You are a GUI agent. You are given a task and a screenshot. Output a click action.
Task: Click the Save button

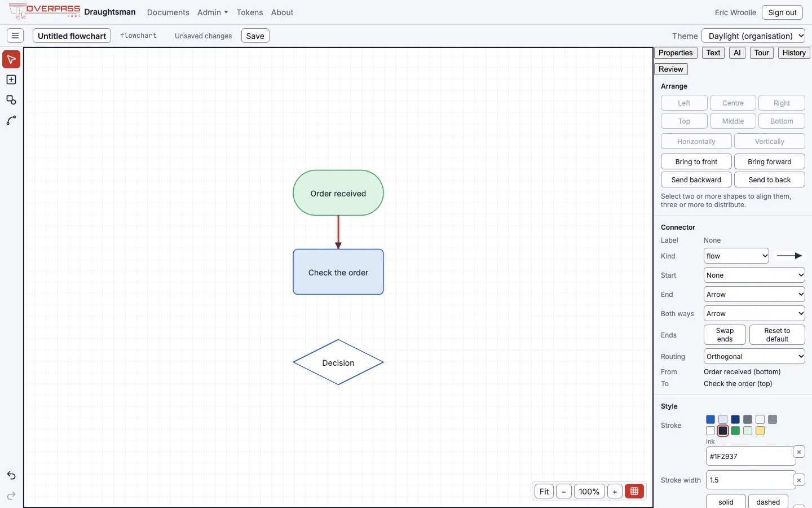click(x=255, y=36)
